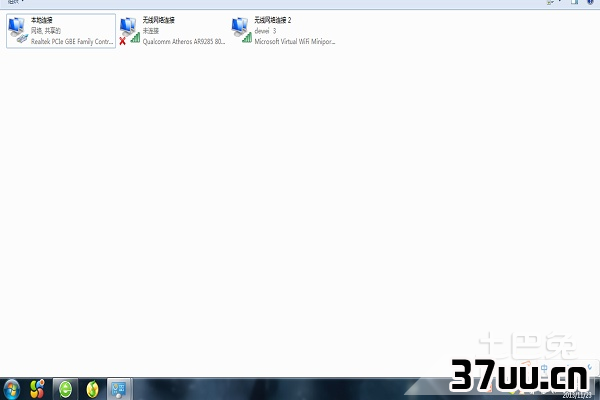Click the 无线网络连接 2 connection name

point(272,20)
